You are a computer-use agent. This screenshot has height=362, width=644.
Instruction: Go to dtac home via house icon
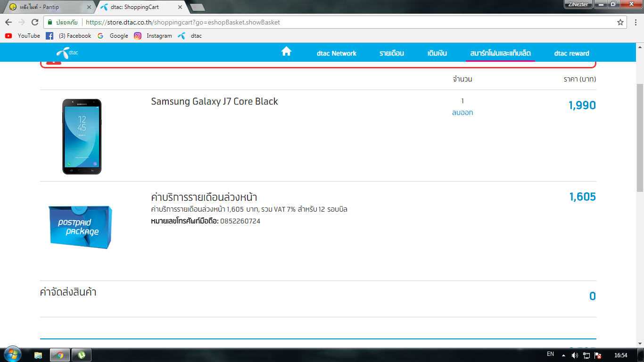(286, 51)
